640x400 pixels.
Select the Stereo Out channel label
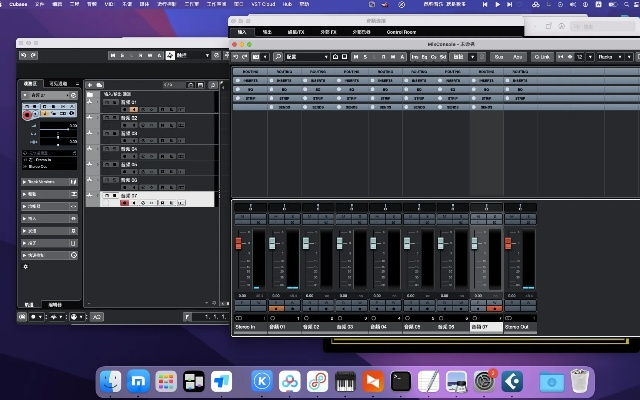(x=517, y=327)
